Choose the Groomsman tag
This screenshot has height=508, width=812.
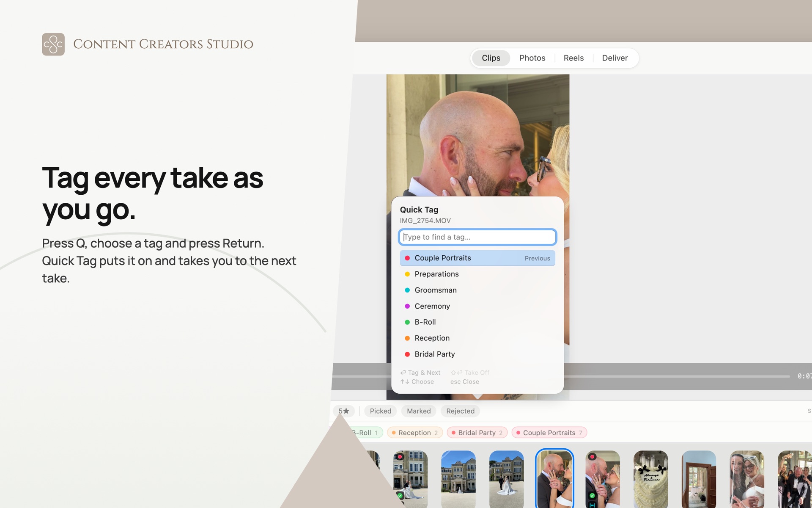point(477,290)
